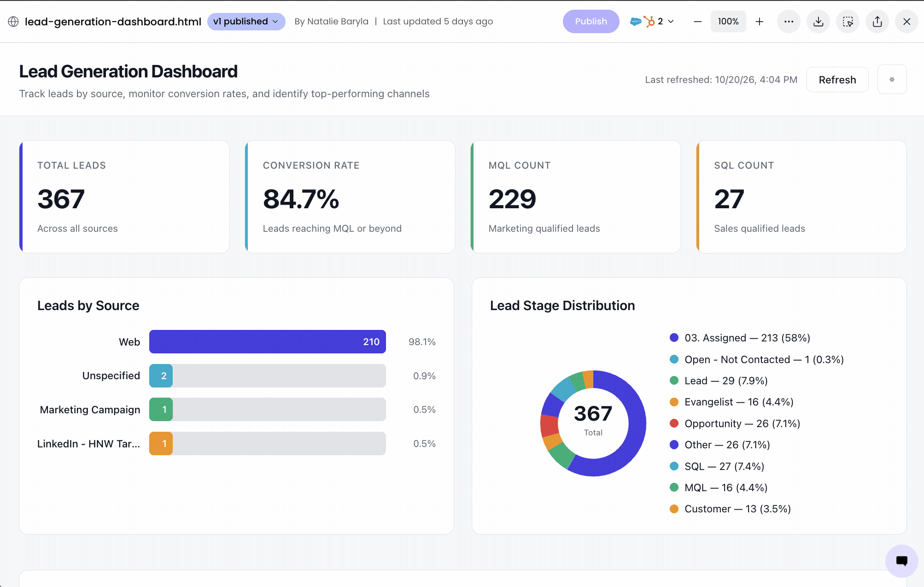Click the globe icon beside the file name
924x587 pixels.
tap(13, 22)
